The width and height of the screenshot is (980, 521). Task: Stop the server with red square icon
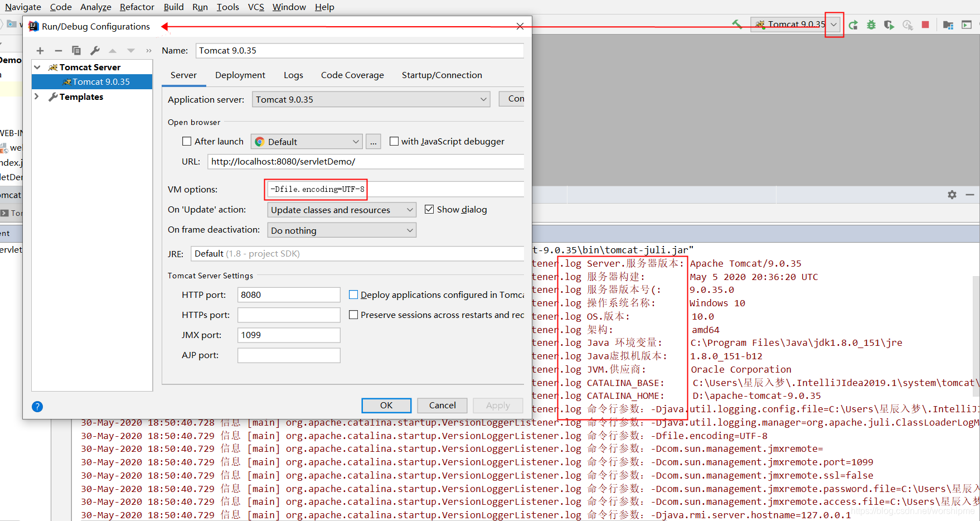coord(925,25)
